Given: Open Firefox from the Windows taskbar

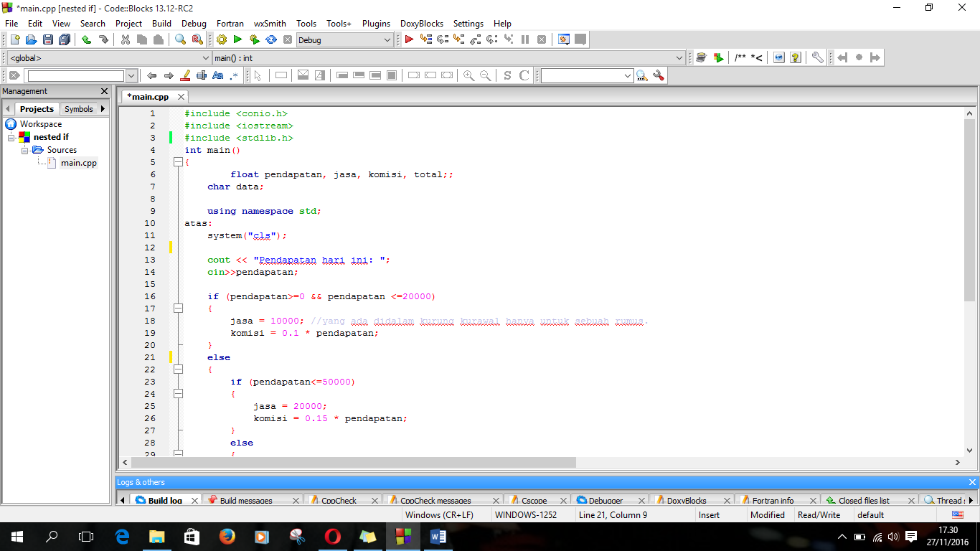Looking at the screenshot, I should pos(227,536).
